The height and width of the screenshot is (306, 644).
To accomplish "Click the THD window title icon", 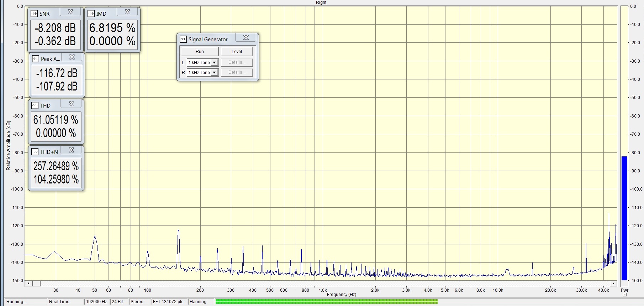I will pyautogui.click(x=35, y=106).
